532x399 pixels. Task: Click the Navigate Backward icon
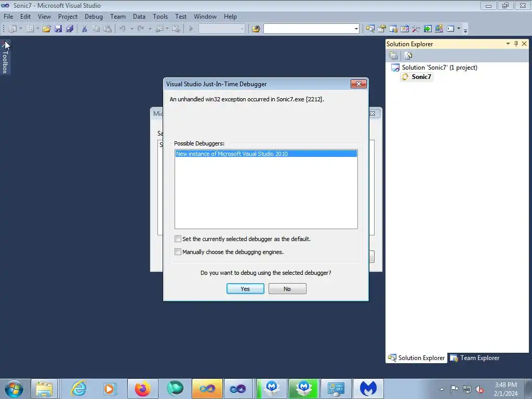[x=159, y=29]
